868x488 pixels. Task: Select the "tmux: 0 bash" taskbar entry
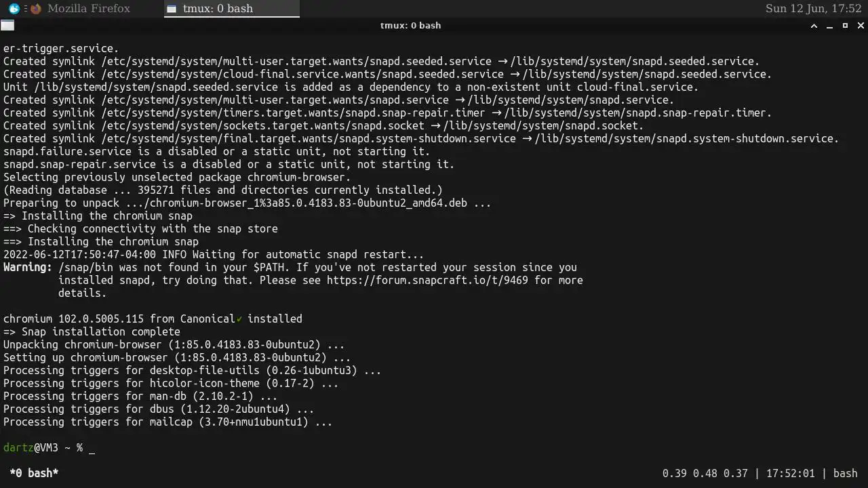coord(218,9)
